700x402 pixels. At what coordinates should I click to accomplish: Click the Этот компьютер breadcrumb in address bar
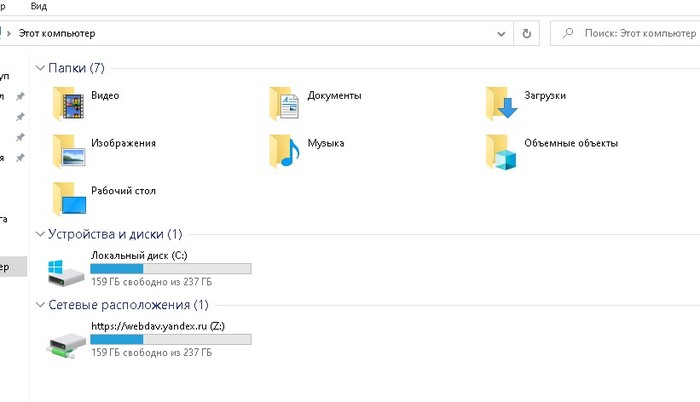[x=57, y=33]
